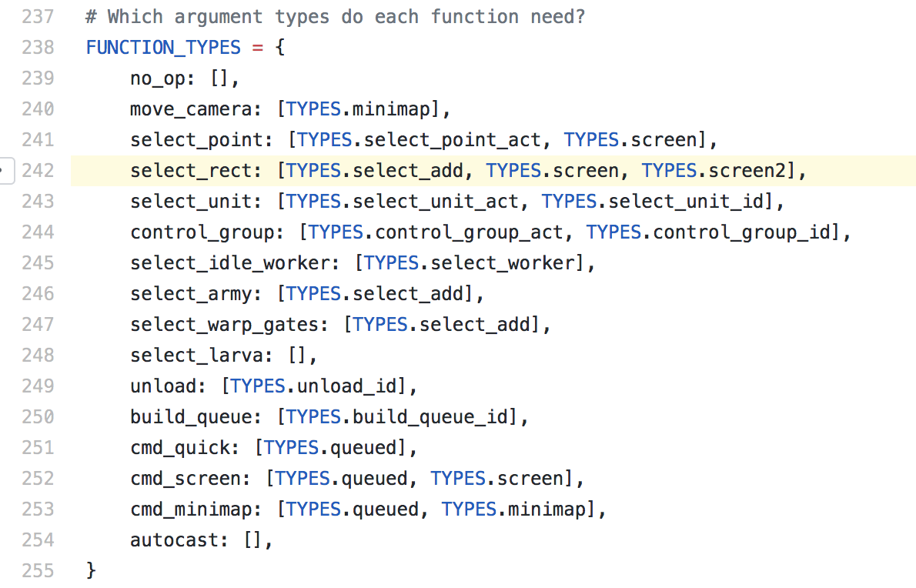Click line number 242
Image resolution: width=916 pixels, height=588 pixels.
point(38,171)
